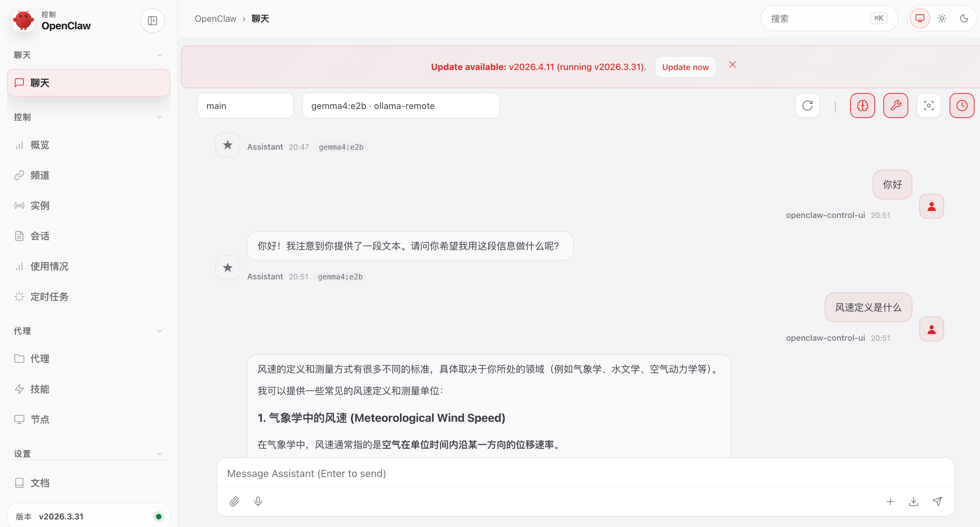Attach a file using the paperclip icon
Image resolution: width=980 pixels, height=527 pixels.
click(235, 501)
